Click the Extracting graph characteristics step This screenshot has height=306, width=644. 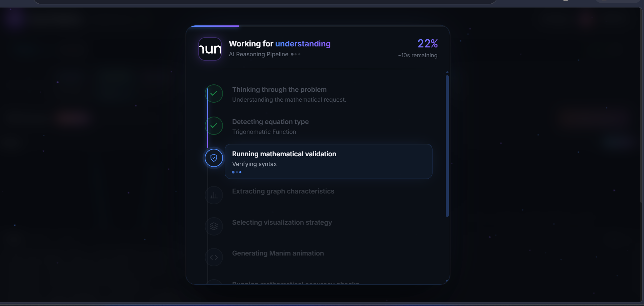point(283,191)
